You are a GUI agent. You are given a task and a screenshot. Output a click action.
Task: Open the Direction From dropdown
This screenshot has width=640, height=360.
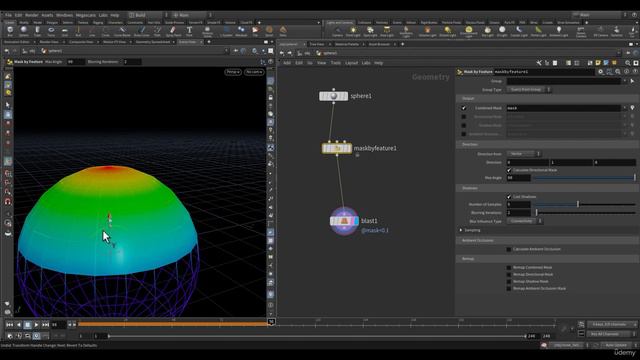click(524, 154)
